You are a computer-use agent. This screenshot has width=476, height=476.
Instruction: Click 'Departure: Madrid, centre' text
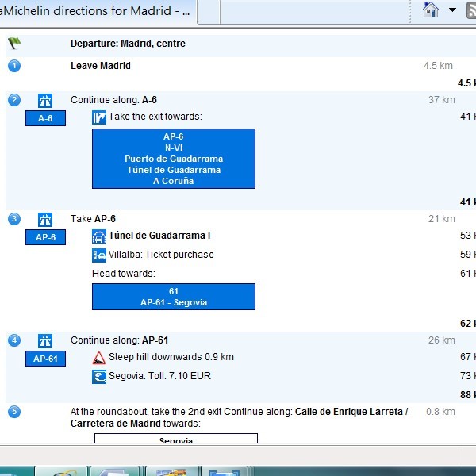click(x=128, y=44)
